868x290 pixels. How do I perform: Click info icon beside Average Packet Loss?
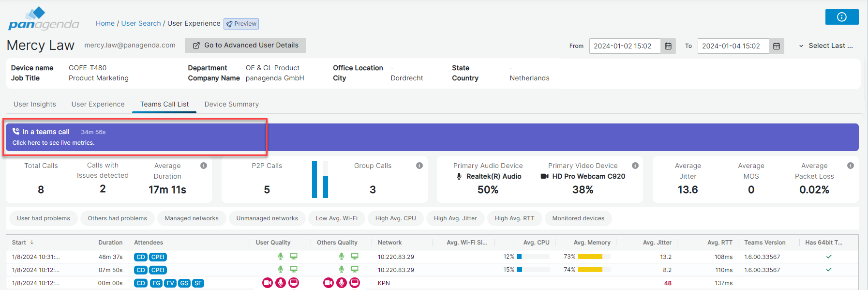(x=851, y=166)
